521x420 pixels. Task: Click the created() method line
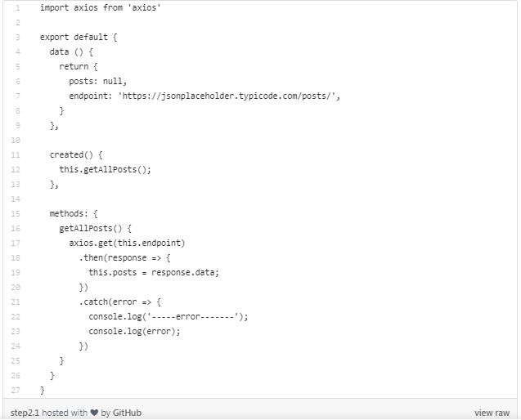tap(77, 155)
